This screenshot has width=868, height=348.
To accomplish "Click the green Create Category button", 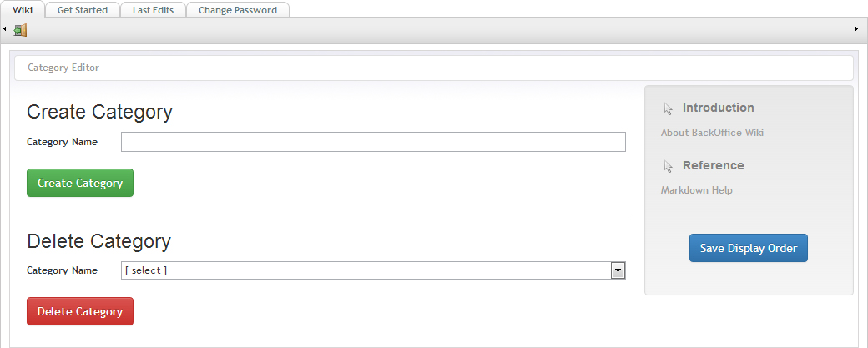I will point(80,183).
